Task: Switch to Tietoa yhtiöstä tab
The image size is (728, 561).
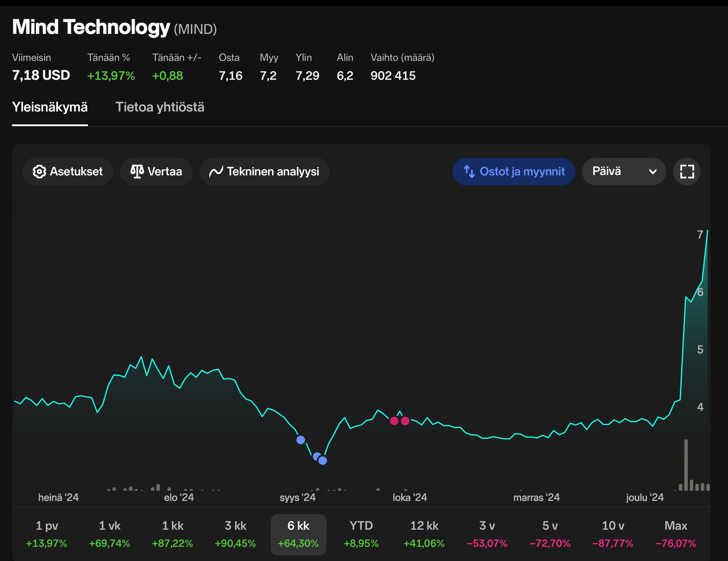Action: (160, 107)
